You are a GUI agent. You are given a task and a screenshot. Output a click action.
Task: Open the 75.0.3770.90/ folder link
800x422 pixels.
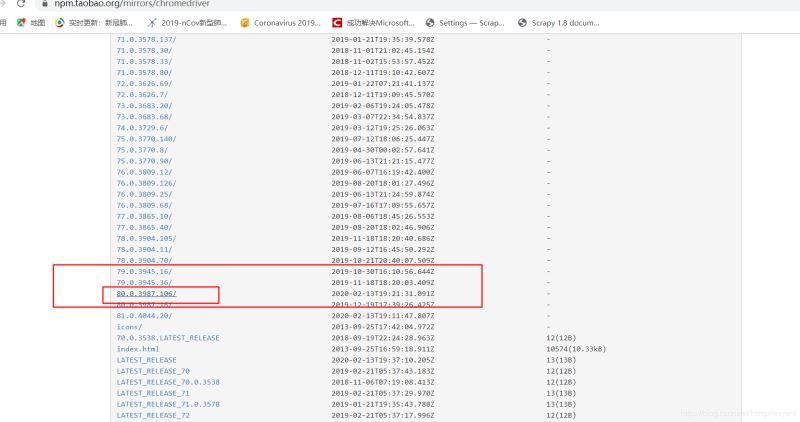(x=144, y=161)
